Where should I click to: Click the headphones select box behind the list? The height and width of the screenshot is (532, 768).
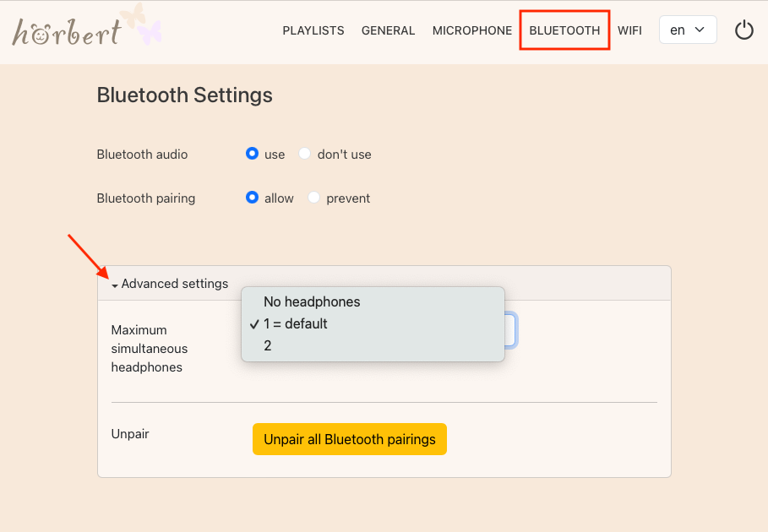[510, 331]
